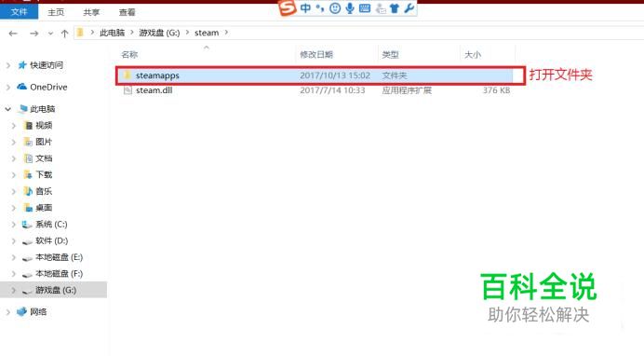Image resolution: width=644 pixels, height=356 pixels.
Task: Click the steamapps folder icon
Action: (x=127, y=75)
